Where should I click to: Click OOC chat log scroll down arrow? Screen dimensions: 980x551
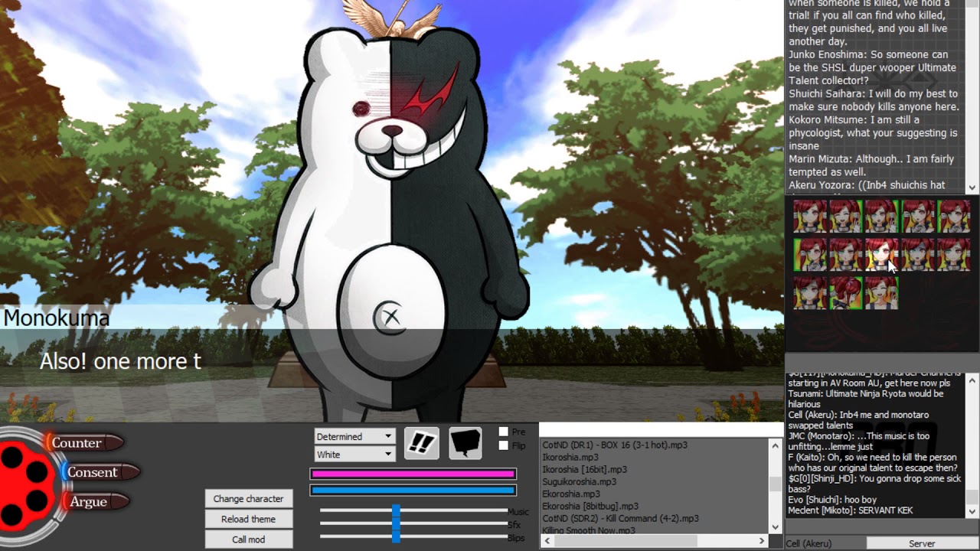972,511
